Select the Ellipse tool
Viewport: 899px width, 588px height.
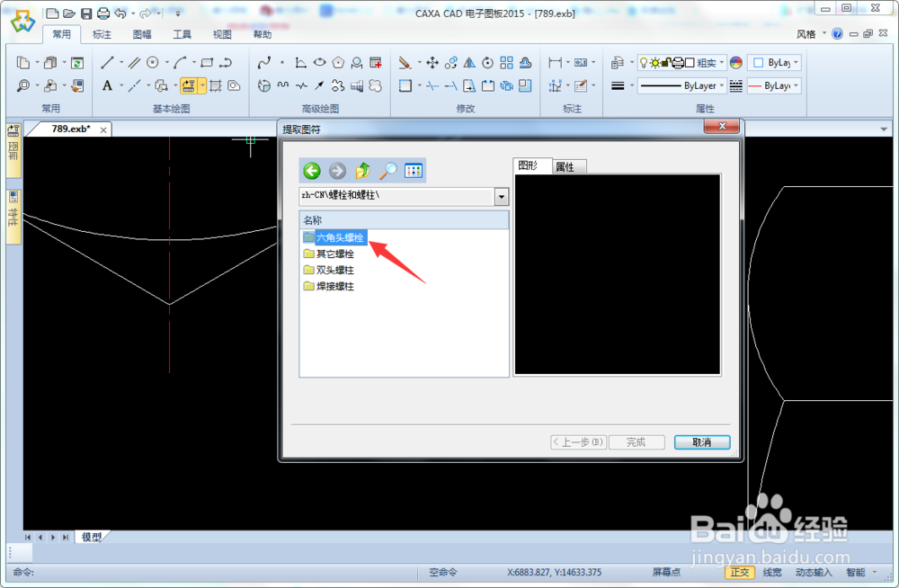320,63
